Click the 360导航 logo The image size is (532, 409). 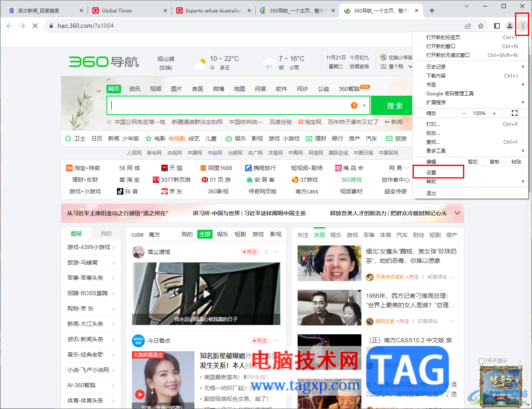point(103,61)
